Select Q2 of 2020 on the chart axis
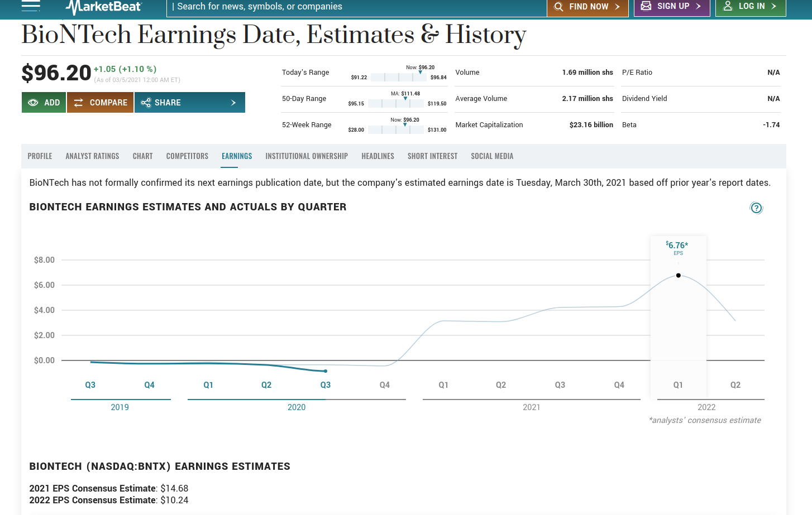Image resolution: width=812 pixels, height=515 pixels. click(x=266, y=385)
